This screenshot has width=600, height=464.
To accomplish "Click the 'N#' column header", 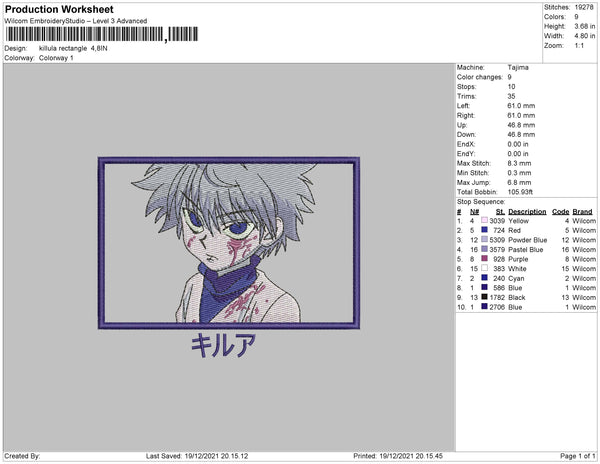I will [x=474, y=212].
